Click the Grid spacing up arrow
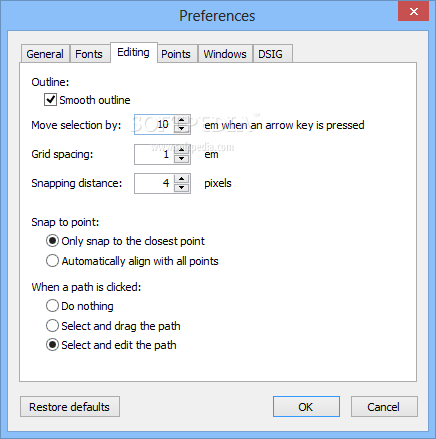Screen dimensions: 436x439 [182, 150]
